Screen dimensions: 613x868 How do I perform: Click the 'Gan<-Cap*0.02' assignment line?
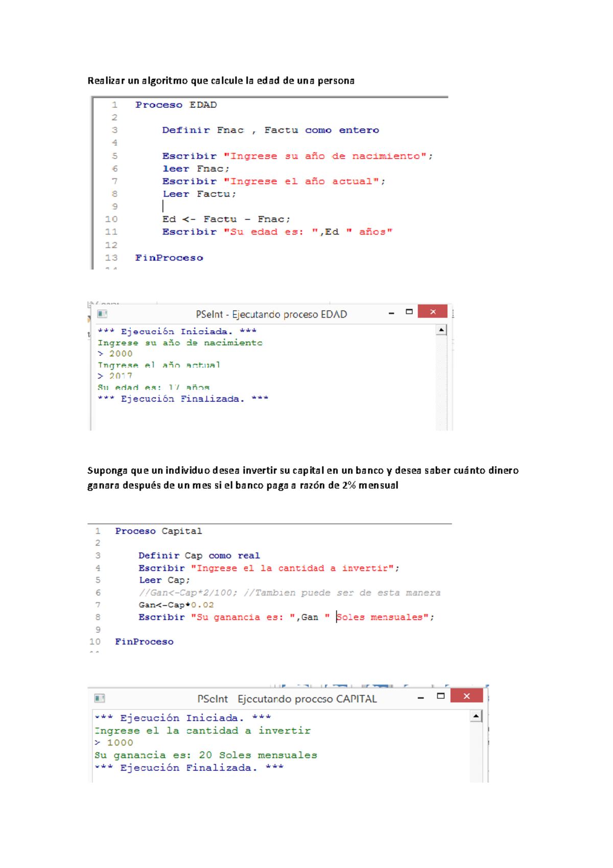click(176, 605)
